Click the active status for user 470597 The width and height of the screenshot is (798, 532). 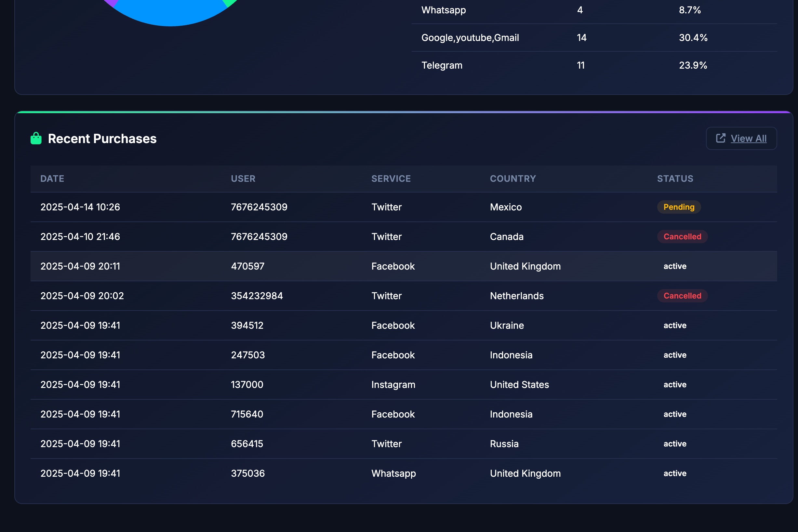coord(675,266)
